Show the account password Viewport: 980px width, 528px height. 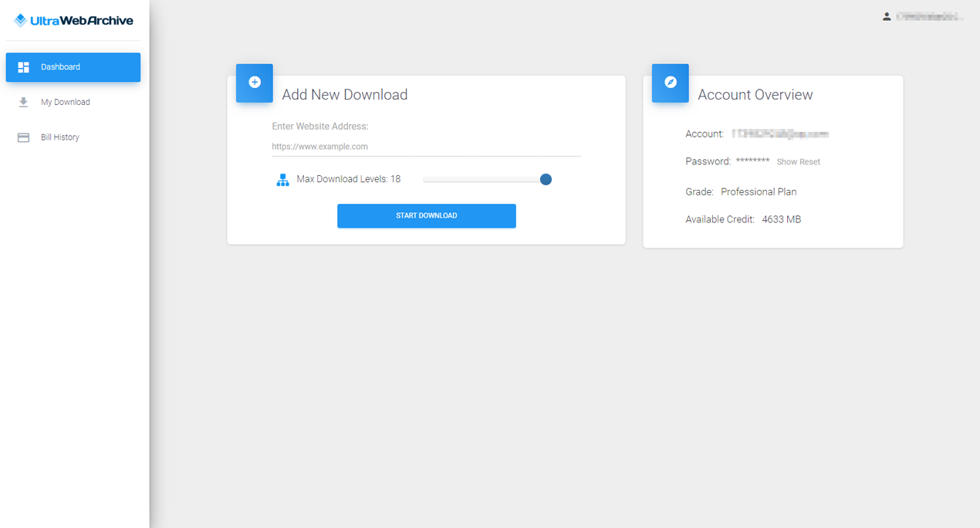point(786,162)
